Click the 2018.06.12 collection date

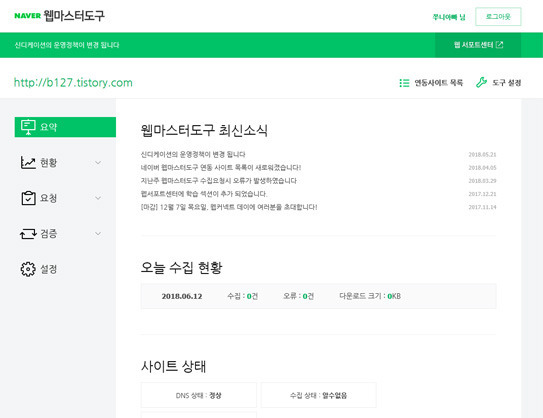click(182, 296)
